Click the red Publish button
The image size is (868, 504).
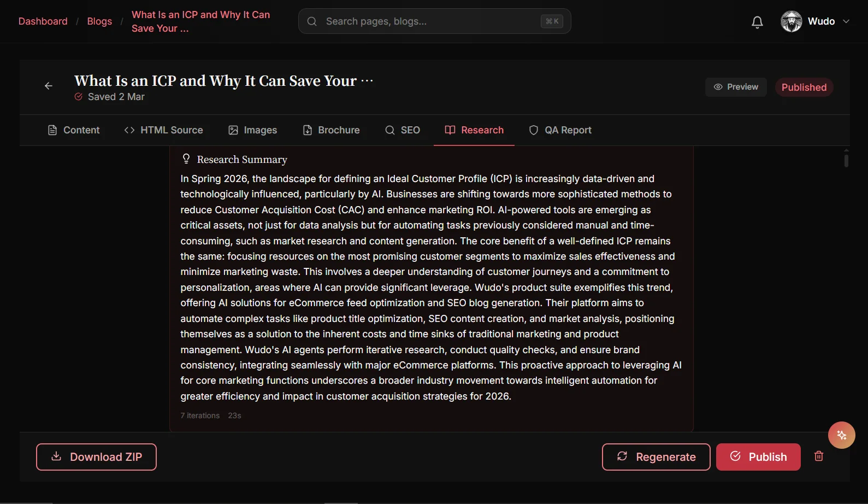[758, 457]
